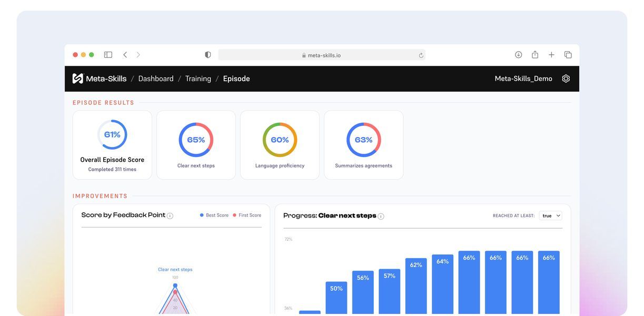The height and width of the screenshot is (316, 644).
Task: Open a new tab with plus icon
Action: pyautogui.click(x=551, y=55)
